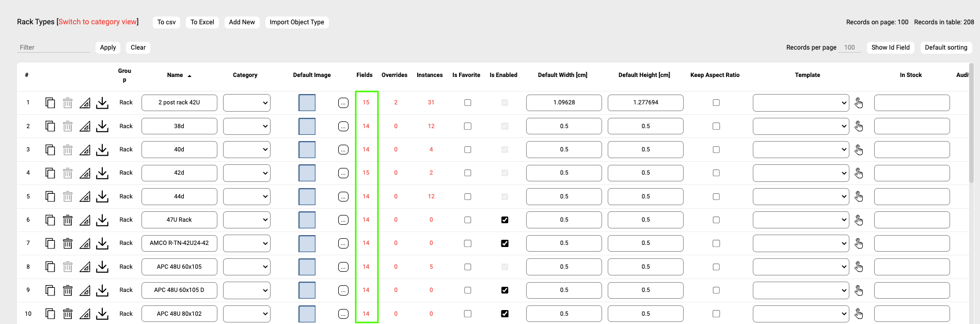Image resolution: width=980 pixels, height=324 pixels.
Task: Toggle Is Favorite for 2 post rack 42U
Action: point(467,103)
